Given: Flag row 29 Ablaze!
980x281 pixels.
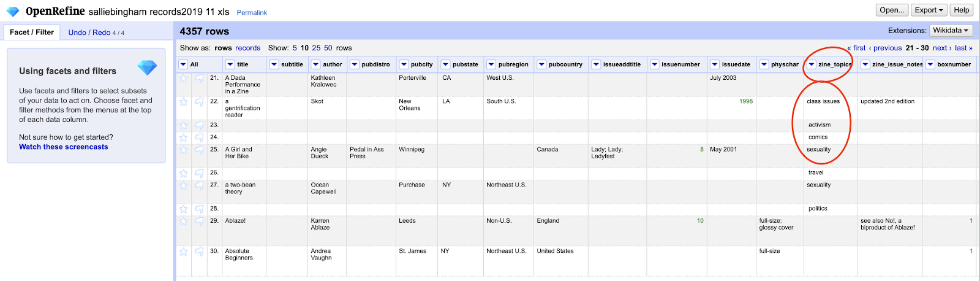Looking at the screenshot, I should point(199,221).
